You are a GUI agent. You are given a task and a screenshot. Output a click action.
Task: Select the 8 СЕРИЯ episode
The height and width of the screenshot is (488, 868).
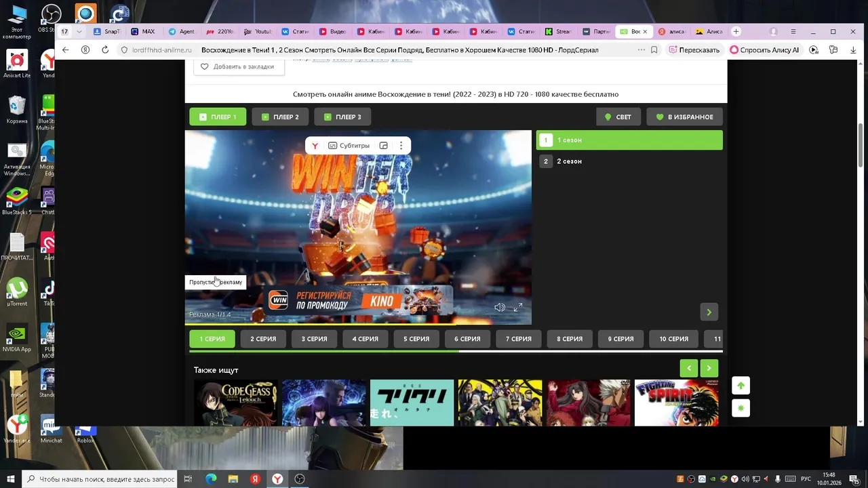pos(570,339)
